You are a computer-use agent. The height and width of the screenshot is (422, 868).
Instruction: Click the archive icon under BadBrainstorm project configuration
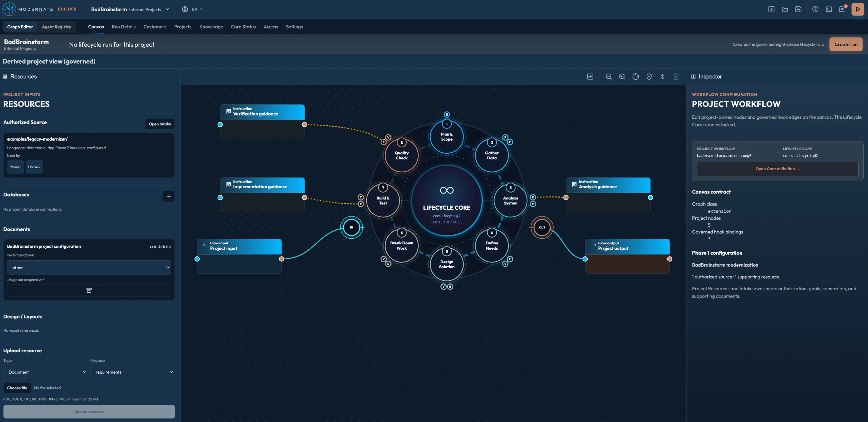point(89,290)
